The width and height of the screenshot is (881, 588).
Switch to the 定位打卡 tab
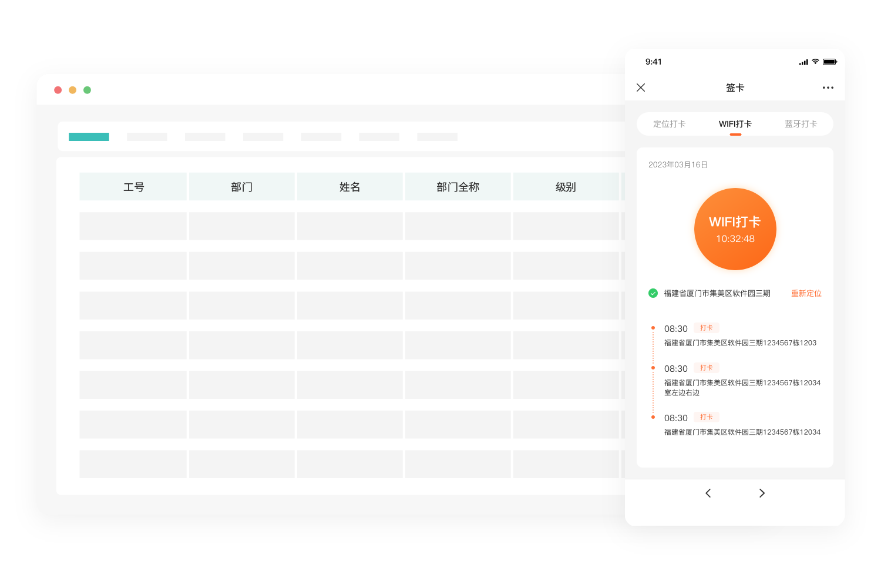pyautogui.click(x=669, y=124)
